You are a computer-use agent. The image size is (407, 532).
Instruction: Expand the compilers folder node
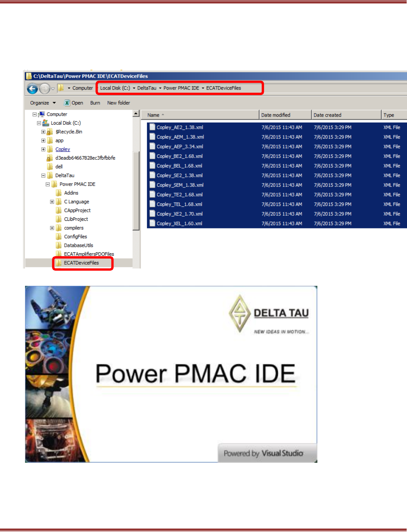click(x=52, y=228)
